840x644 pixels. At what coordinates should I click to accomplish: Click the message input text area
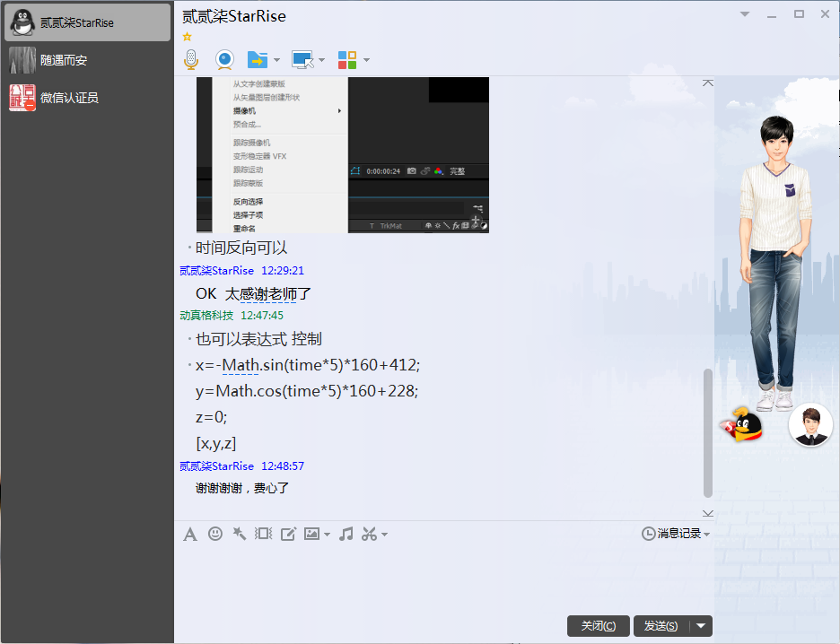pos(443,579)
